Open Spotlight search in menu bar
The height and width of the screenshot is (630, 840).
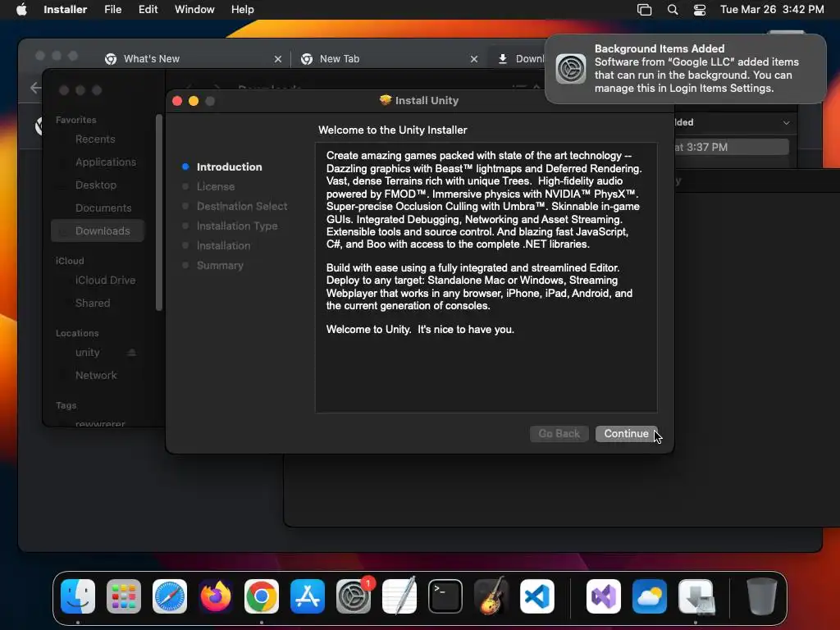pos(673,9)
